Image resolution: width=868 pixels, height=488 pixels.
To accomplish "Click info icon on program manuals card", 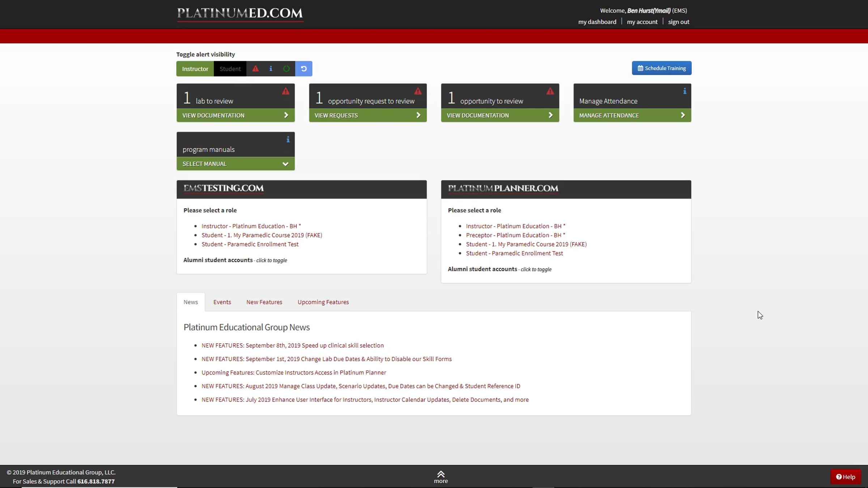I will point(288,140).
